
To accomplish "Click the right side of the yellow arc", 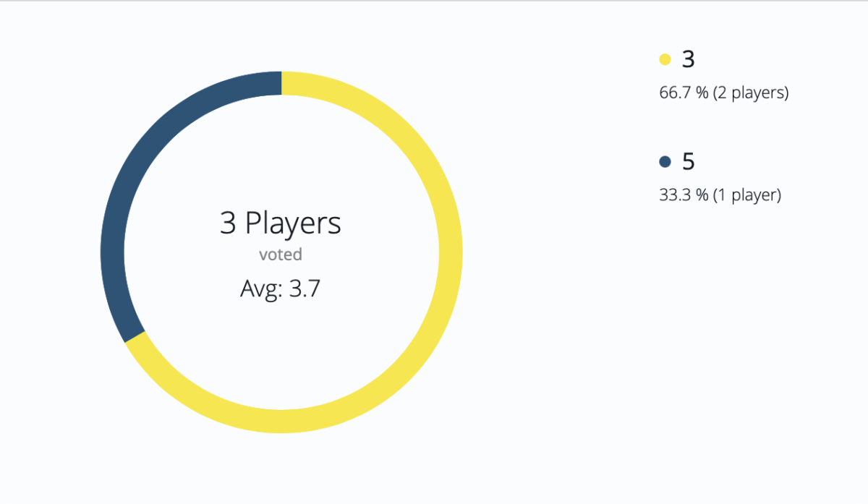I will 450,252.
